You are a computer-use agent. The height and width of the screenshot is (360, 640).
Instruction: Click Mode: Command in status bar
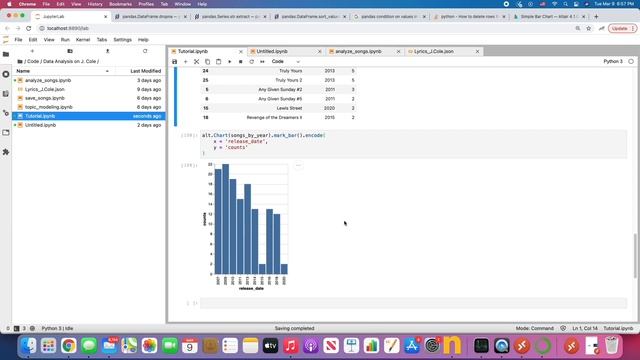[x=534, y=328]
